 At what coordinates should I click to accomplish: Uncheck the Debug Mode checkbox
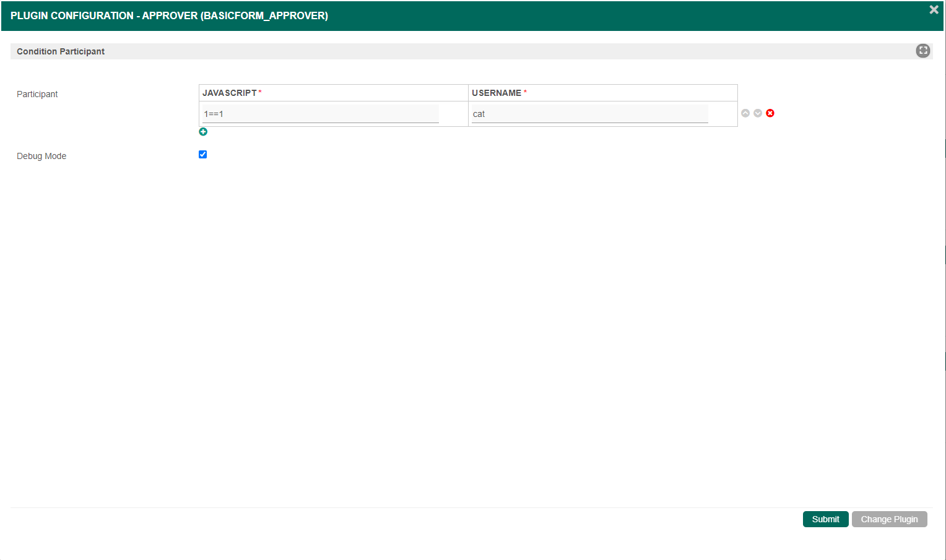202,155
